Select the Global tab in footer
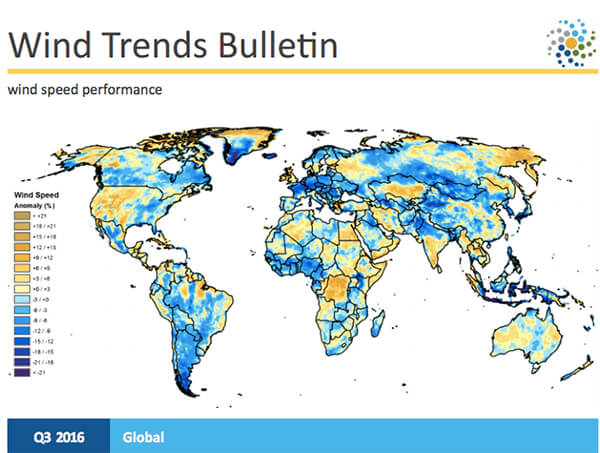Image resolution: width=600 pixels, height=453 pixels. coord(144,437)
